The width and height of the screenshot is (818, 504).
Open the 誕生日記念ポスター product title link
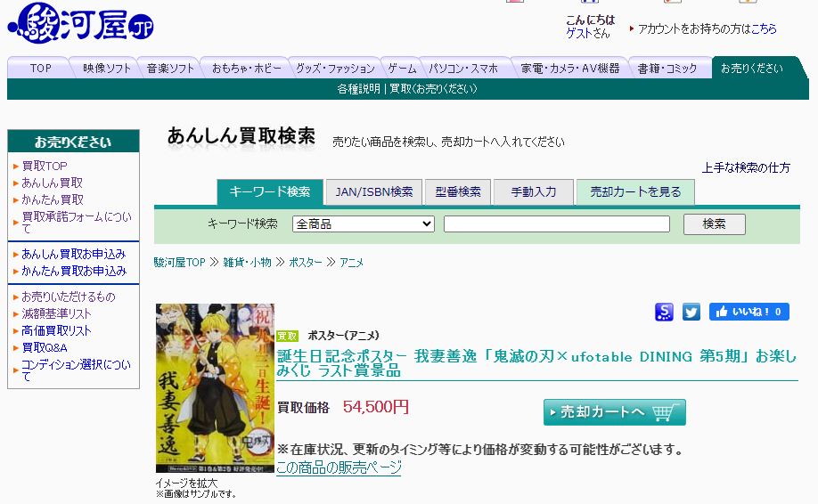tap(536, 363)
